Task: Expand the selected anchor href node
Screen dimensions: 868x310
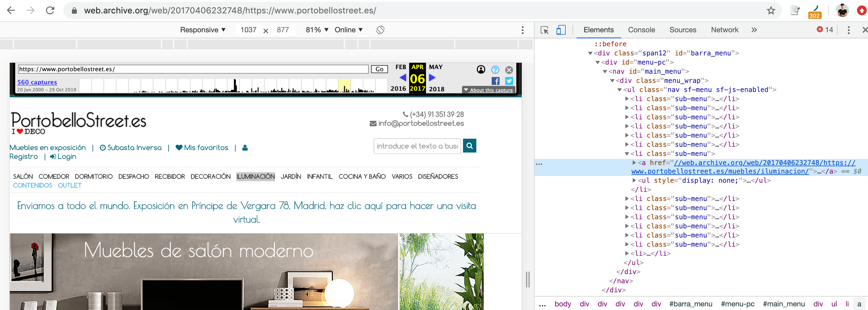Action: [x=635, y=163]
